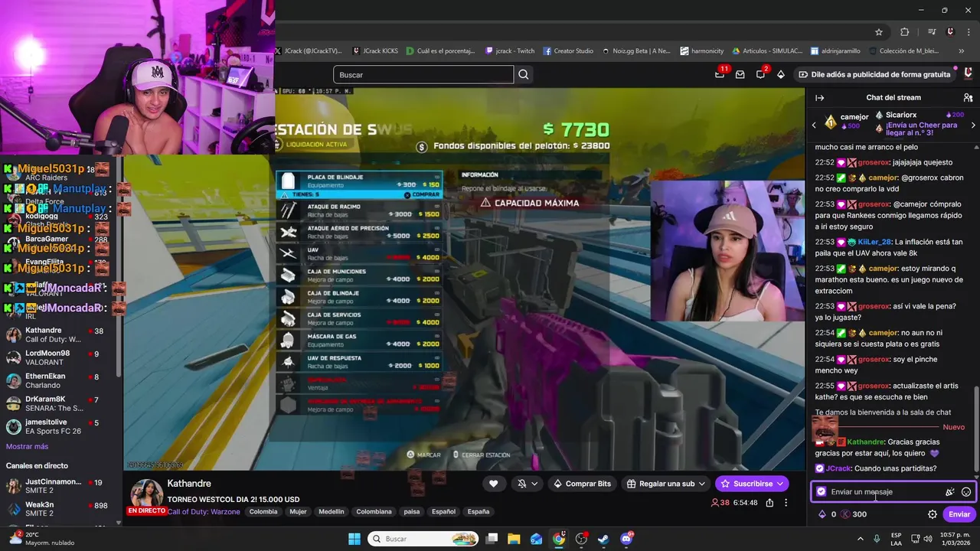Show previous leaderboard entry with left chevron
Viewport: 980px width, 551px height.
(814, 125)
